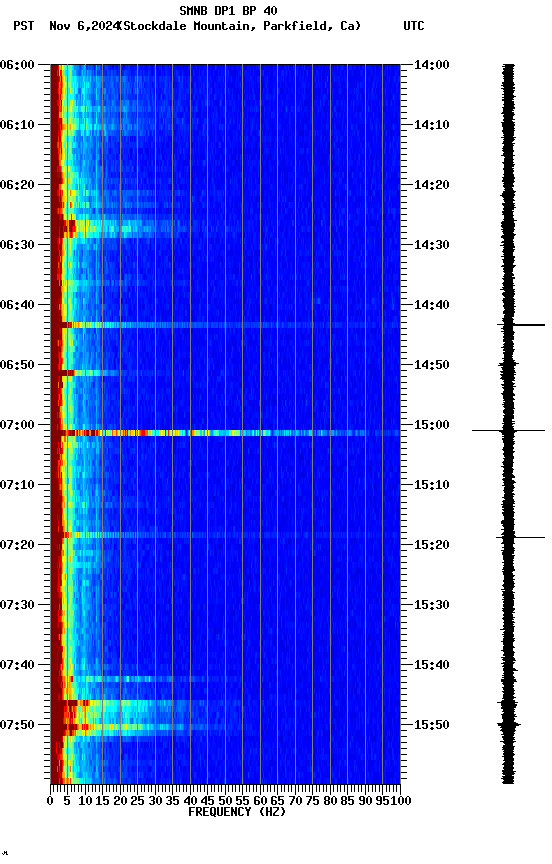This screenshot has width=552, height=864.
Task: Click the seismogram spike near 15:19 UTC
Action: [x=521, y=537]
